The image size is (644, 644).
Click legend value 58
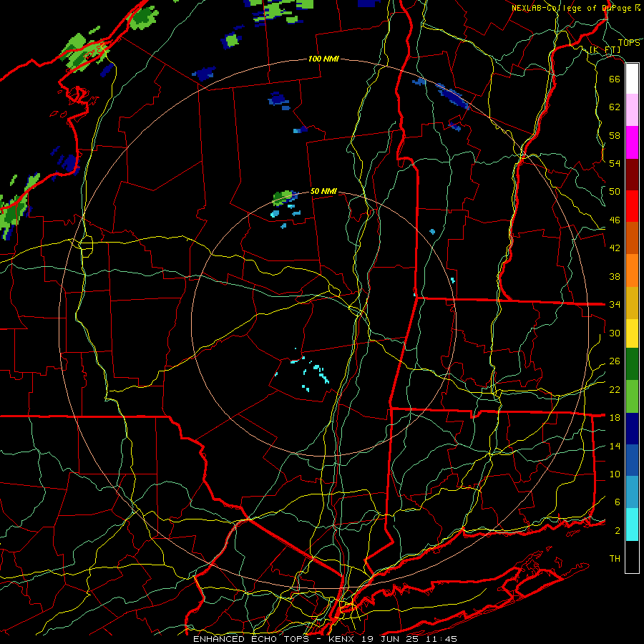click(x=615, y=135)
